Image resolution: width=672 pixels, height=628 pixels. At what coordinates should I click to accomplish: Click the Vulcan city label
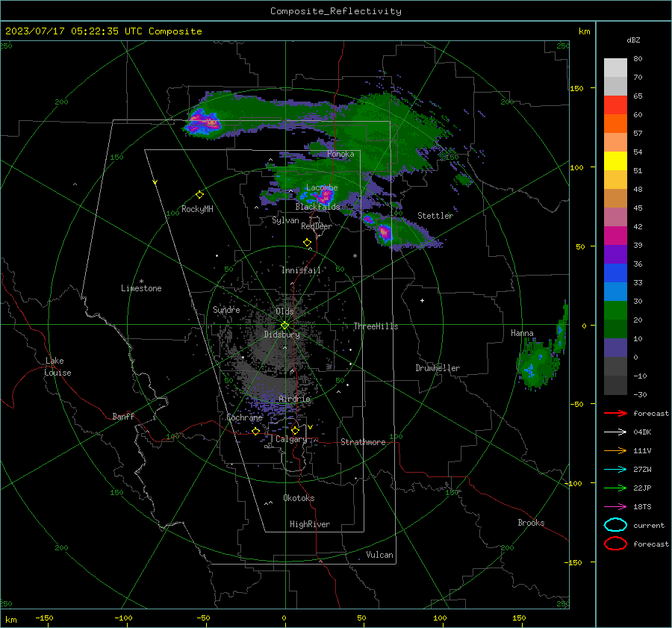pos(379,555)
